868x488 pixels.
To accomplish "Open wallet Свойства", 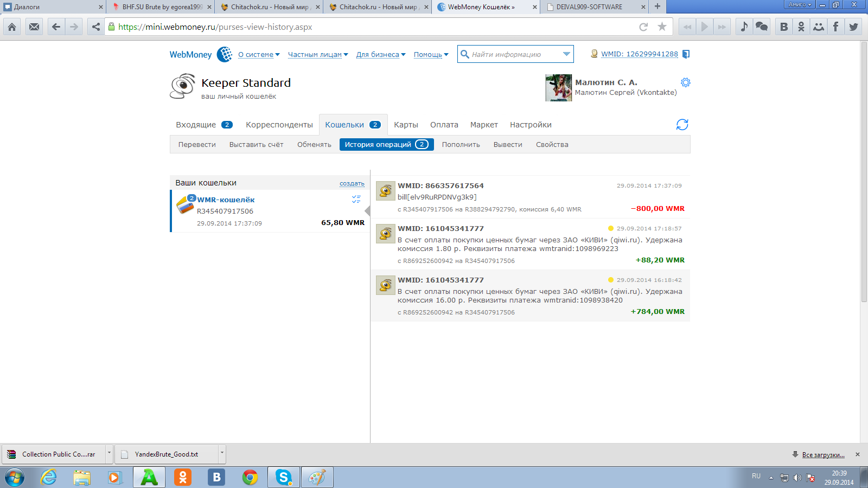I will coord(552,145).
